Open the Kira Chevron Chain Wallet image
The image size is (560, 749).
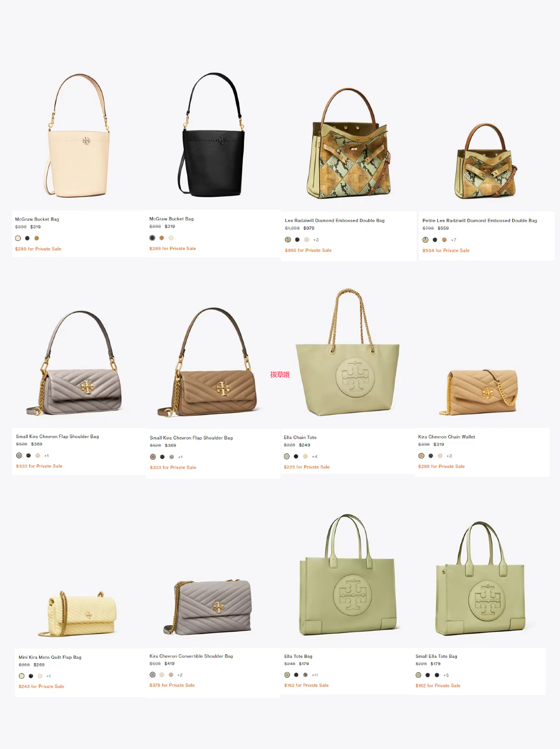481,391
